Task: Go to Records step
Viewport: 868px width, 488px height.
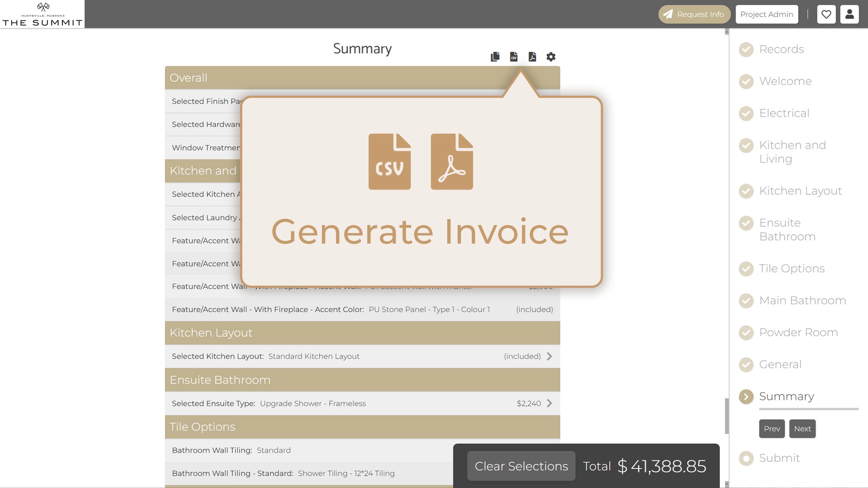Action: coord(781,49)
